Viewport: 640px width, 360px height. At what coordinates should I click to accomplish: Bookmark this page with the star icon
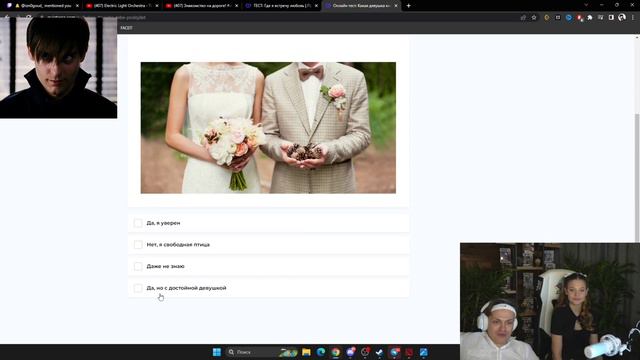click(534, 18)
